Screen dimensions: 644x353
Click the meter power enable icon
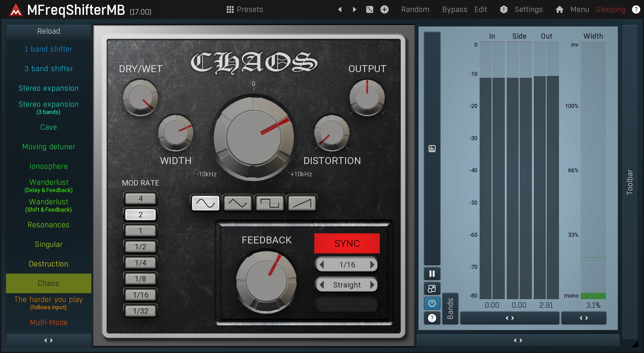(x=432, y=303)
